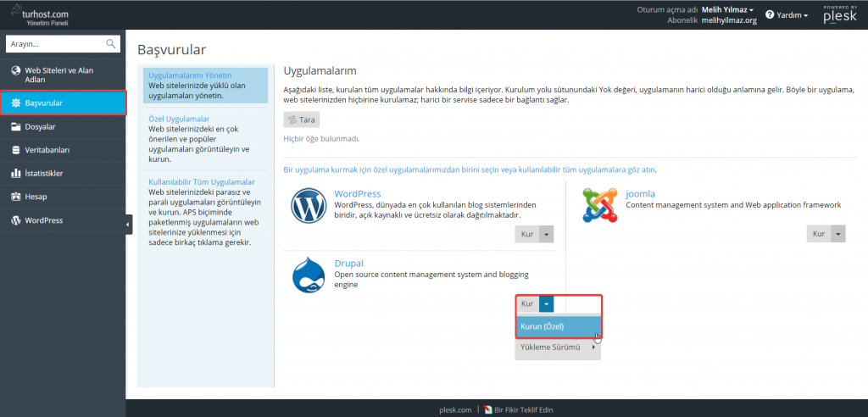Screen dimensions: 868x417
Task: Expand the WordPress Kur dropdown arrow
Action: click(547, 235)
